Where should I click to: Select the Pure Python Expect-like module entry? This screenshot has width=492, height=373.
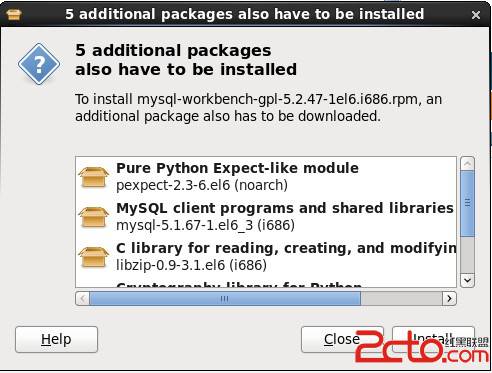[x=266, y=177]
